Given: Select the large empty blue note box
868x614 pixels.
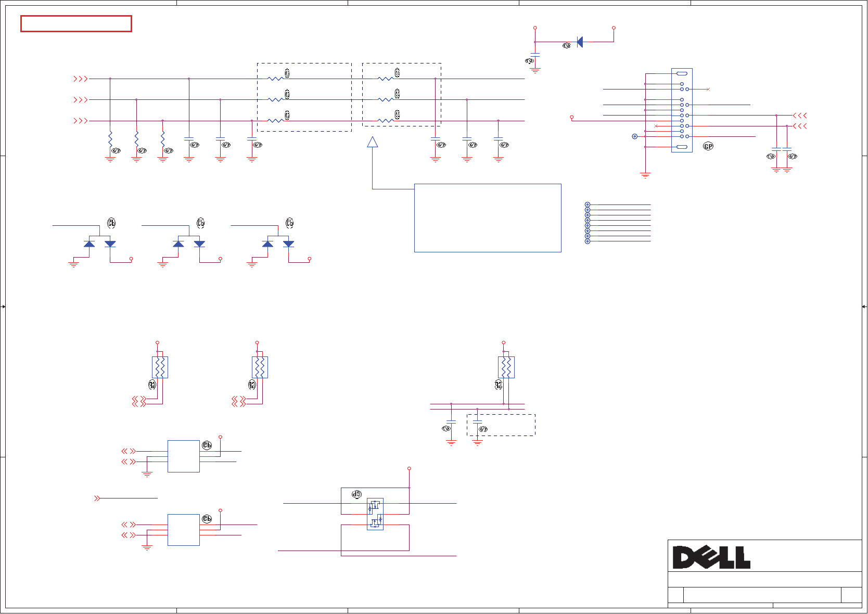Looking at the screenshot, I should pyautogui.click(x=488, y=218).
